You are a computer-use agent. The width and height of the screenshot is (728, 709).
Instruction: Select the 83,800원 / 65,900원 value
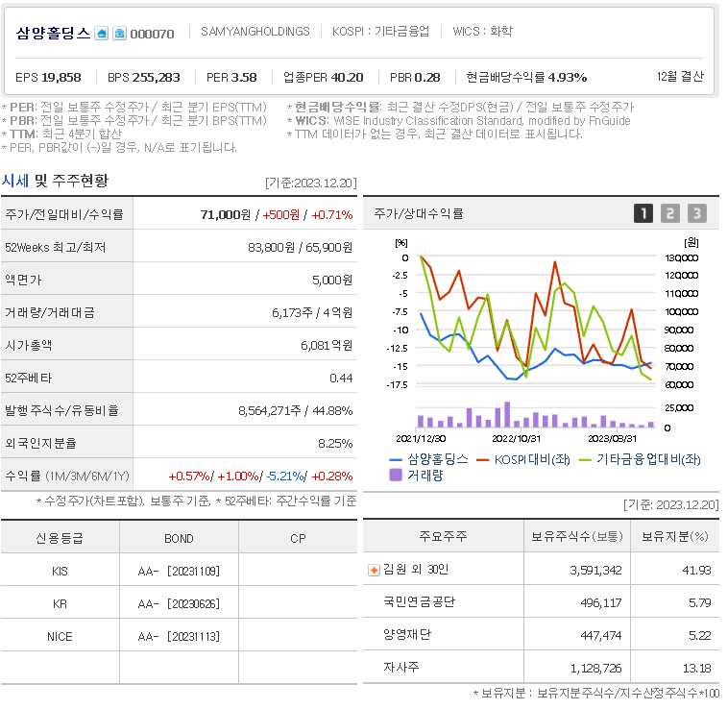[300, 248]
